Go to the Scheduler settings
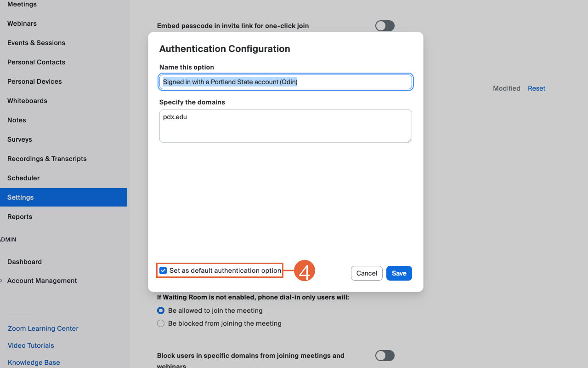Viewport: 588px width, 368px height. pos(23,178)
